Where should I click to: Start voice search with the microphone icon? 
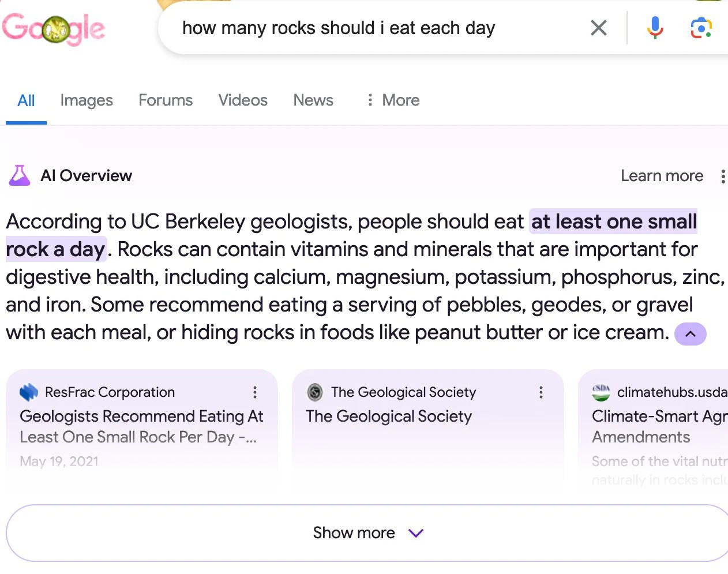[x=655, y=27]
